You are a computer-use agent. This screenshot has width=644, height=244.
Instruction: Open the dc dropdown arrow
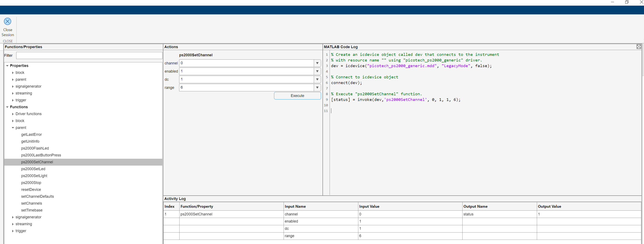click(x=317, y=79)
